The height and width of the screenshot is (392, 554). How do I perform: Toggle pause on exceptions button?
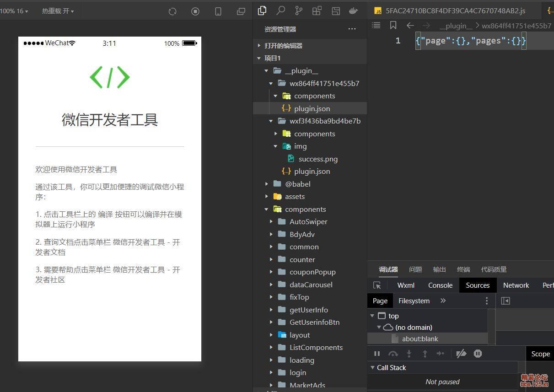click(478, 354)
